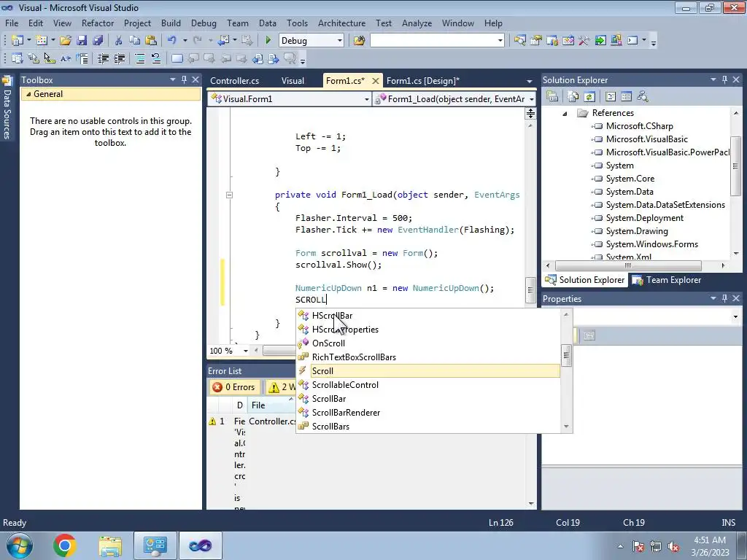
Task: Open the editor tab list dropdown arrow
Action: tap(530, 82)
